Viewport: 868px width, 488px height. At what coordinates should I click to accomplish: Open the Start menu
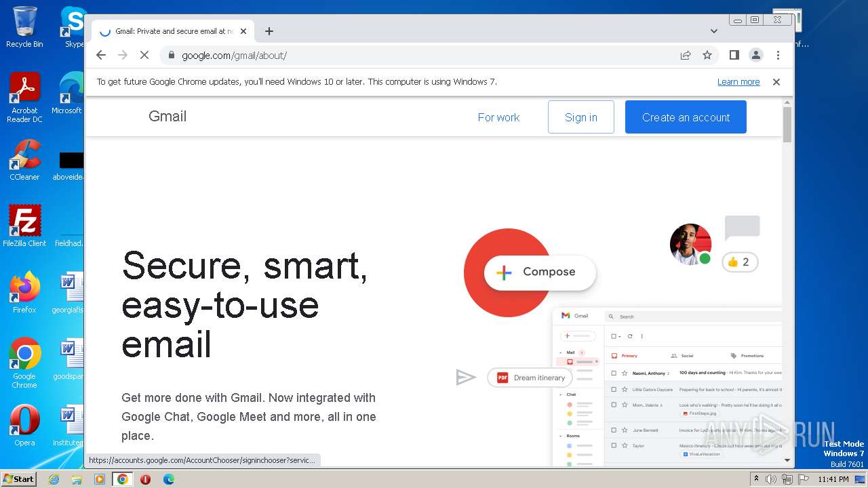point(18,479)
